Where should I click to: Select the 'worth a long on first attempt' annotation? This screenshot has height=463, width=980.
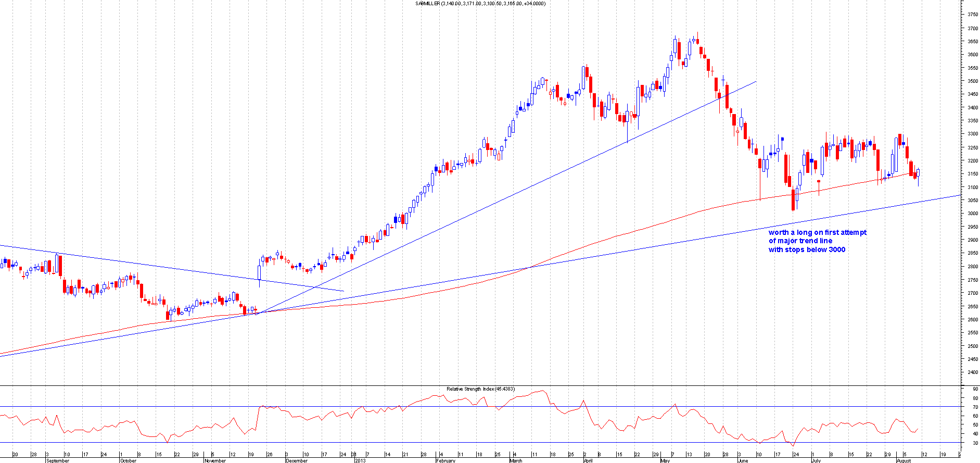(x=817, y=233)
